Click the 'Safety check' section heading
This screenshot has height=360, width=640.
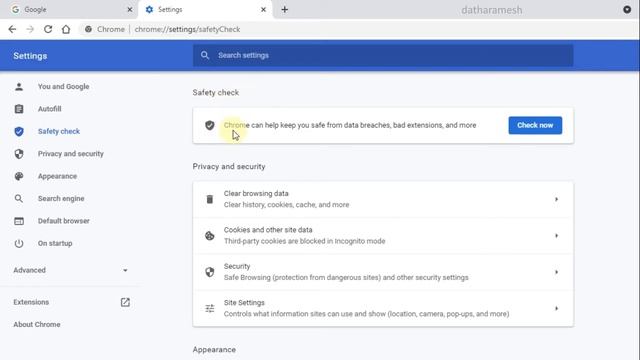[x=216, y=93]
